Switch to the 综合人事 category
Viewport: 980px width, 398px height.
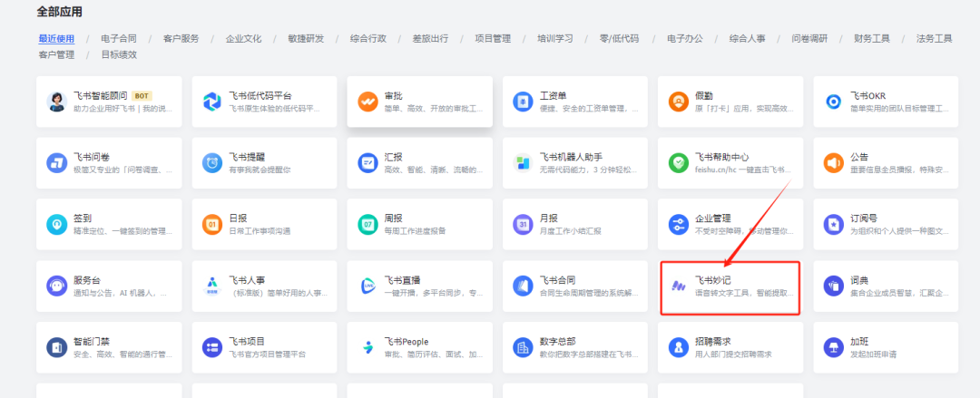(748, 38)
